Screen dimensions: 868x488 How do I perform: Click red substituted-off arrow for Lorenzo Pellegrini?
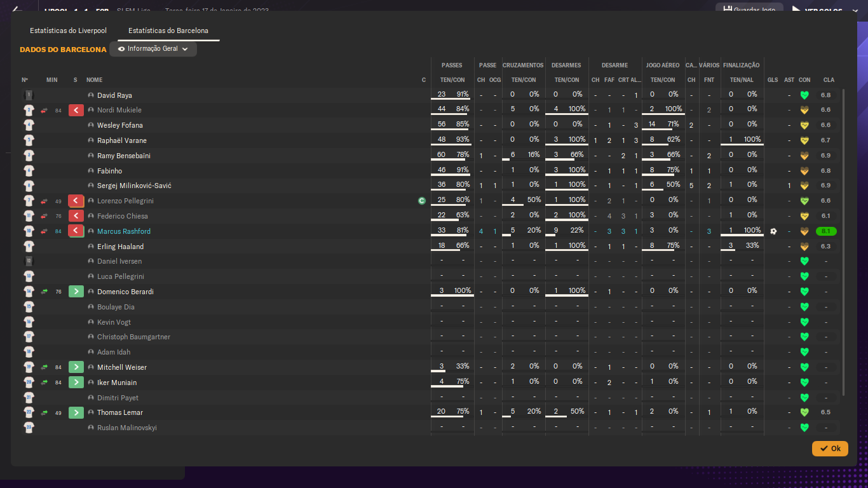(76, 201)
